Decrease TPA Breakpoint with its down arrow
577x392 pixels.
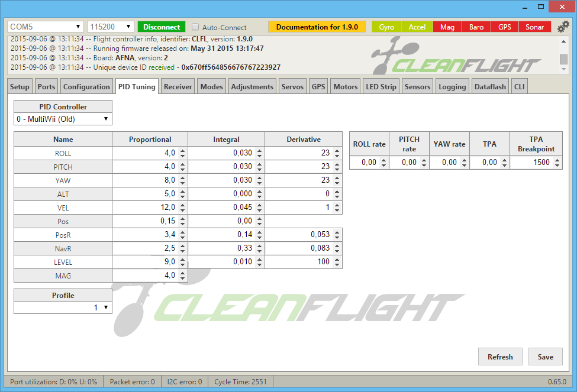(557, 165)
